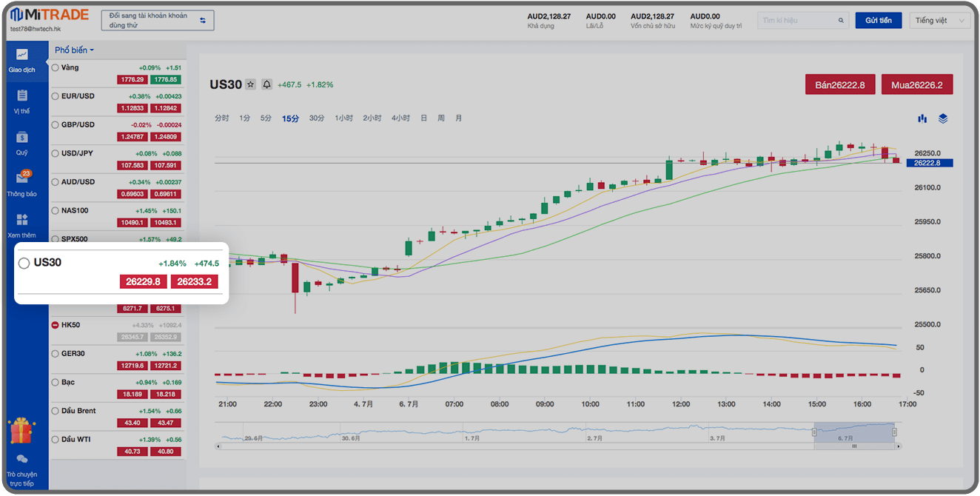Click the Mua26226.2 buy button

coord(916,85)
